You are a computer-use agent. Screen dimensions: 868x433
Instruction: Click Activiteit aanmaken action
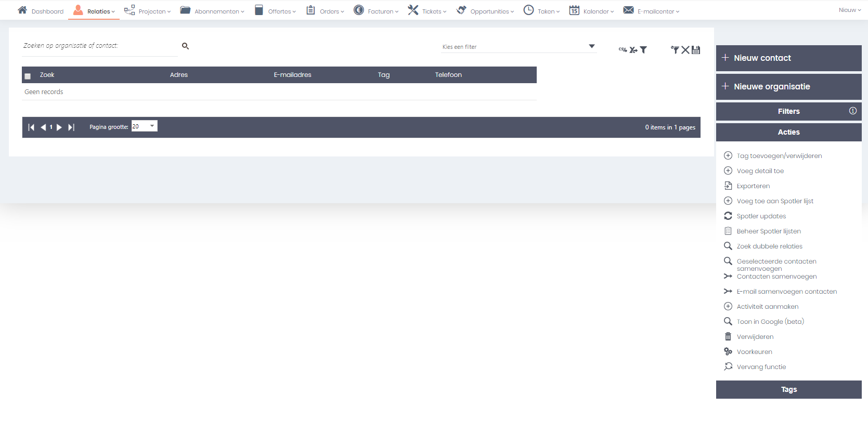(x=767, y=307)
